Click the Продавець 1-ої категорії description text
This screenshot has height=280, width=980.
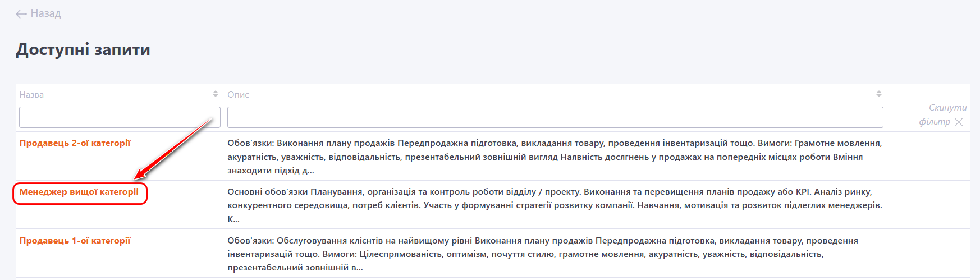point(542,254)
